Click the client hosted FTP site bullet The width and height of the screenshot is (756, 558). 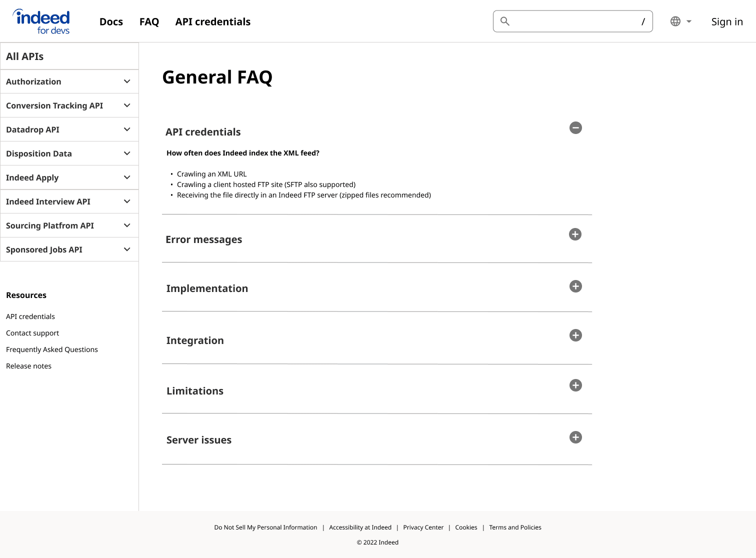pyautogui.click(x=266, y=184)
